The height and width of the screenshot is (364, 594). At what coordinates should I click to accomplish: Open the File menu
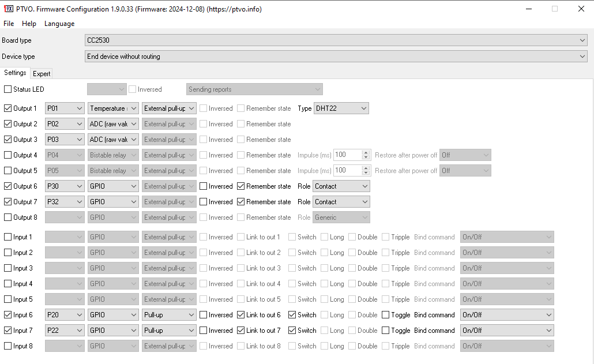[x=8, y=24]
